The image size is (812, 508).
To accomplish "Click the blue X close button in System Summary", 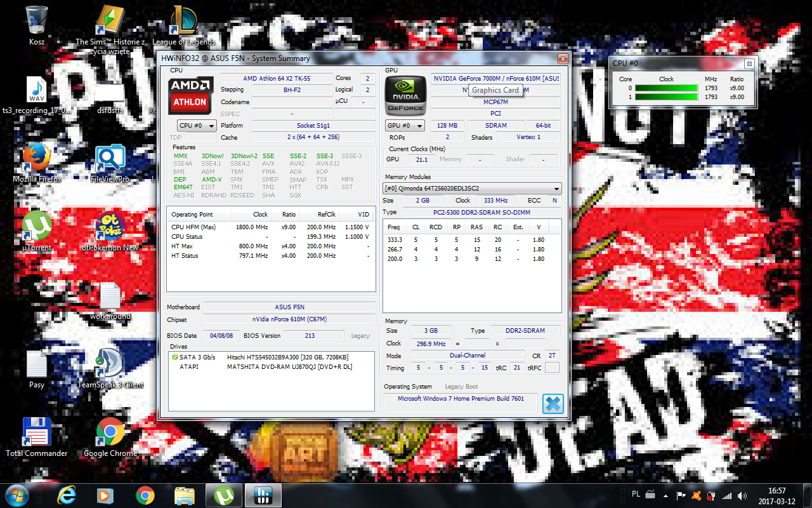I will (x=553, y=404).
